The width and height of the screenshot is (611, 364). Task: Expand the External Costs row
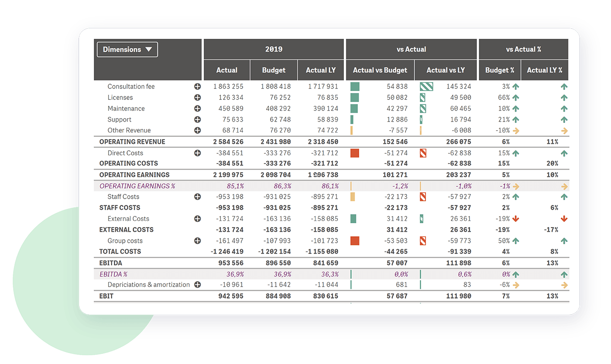(197, 219)
